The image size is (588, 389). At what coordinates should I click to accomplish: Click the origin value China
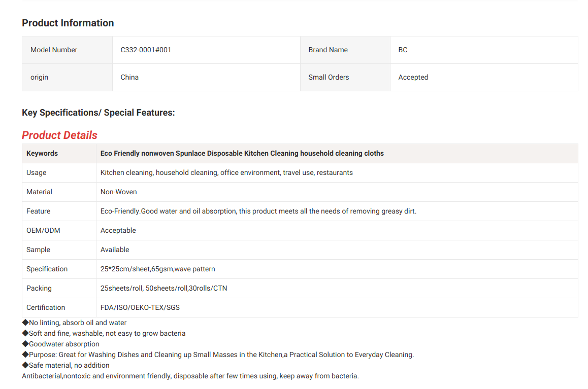[129, 77]
